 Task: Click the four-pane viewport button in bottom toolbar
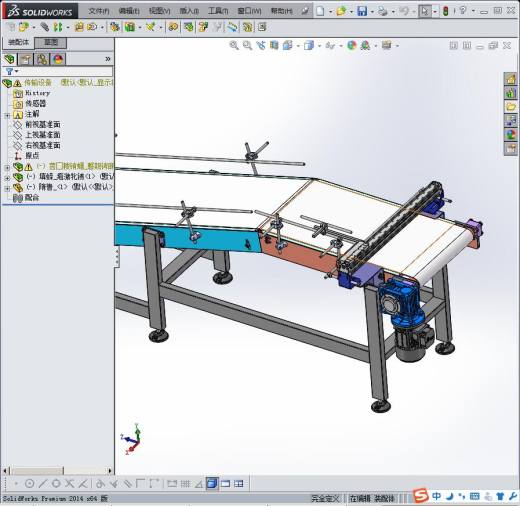(239, 483)
